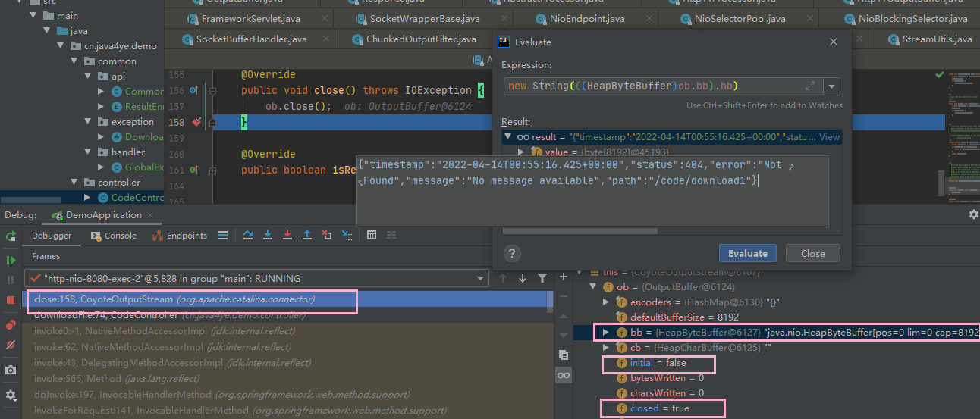Resume program with the green play icon
Screen dimensions: 980x419
(x=11, y=260)
